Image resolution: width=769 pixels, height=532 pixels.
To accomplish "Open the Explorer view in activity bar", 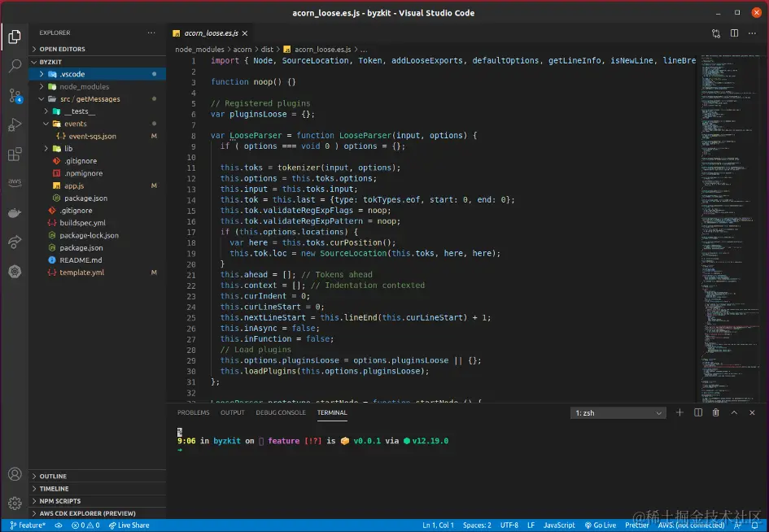I will tap(15, 37).
